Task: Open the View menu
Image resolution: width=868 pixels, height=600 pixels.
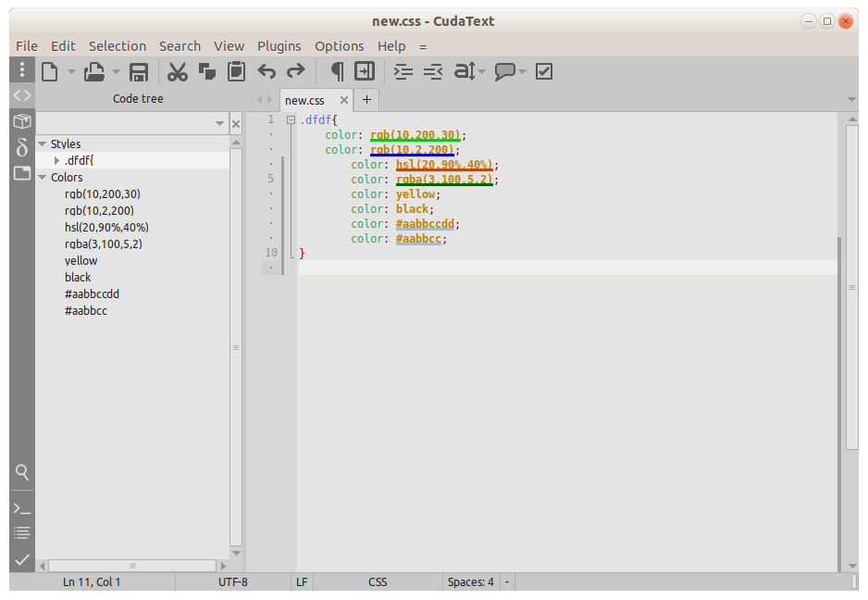Action: point(229,46)
